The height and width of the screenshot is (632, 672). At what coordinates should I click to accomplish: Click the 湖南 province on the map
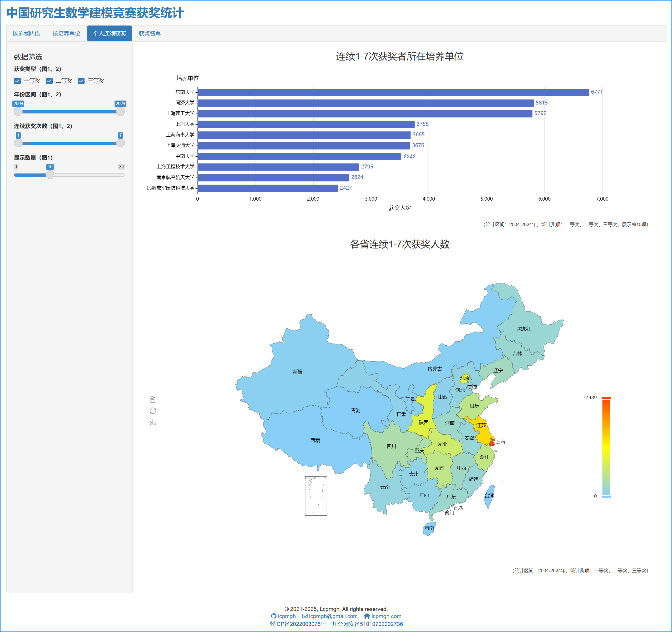tap(439, 468)
